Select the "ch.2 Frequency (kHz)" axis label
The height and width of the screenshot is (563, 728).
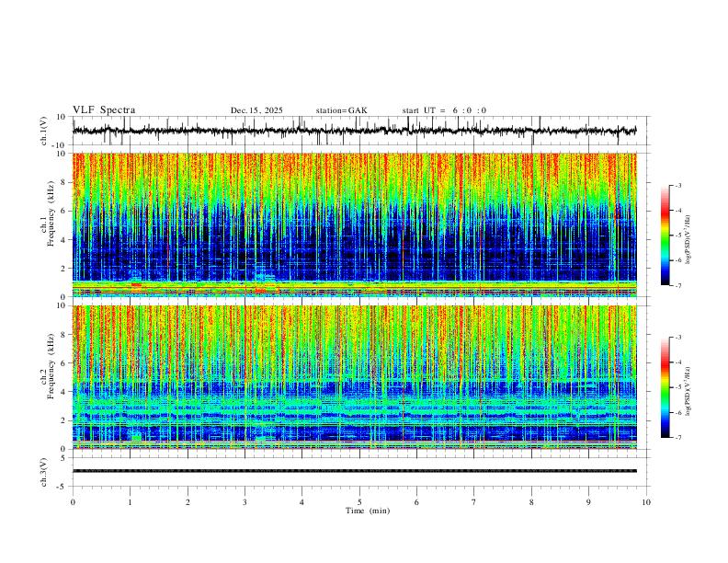[x=49, y=366]
